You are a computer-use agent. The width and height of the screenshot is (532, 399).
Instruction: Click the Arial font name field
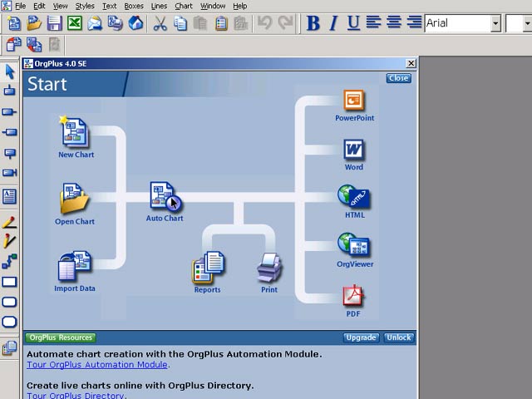coord(458,23)
